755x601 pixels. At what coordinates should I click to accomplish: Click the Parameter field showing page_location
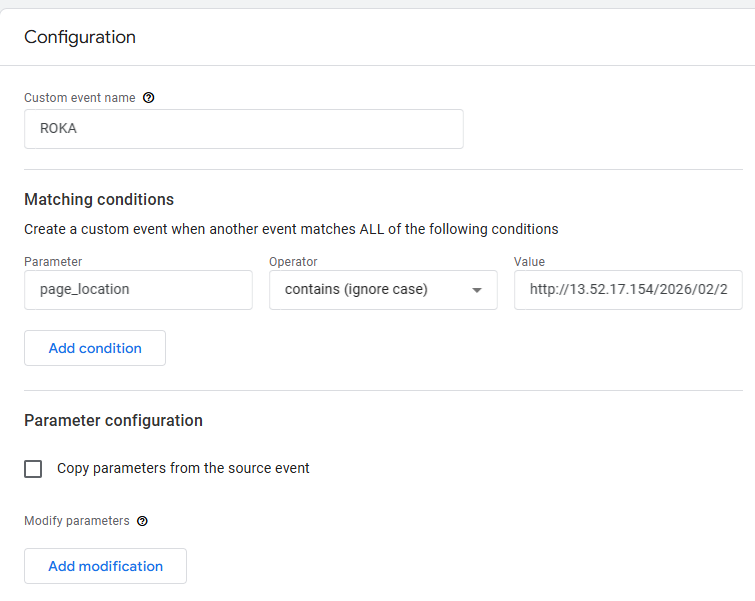(x=138, y=290)
